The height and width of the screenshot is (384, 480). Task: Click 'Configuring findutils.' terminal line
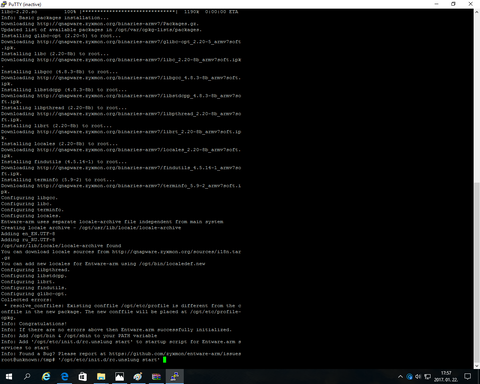(34, 288)
